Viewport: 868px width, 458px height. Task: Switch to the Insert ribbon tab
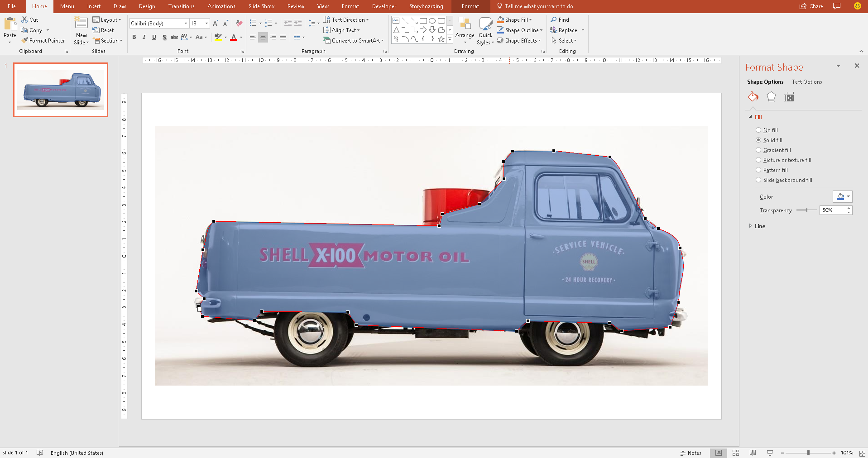coord(94,6)
